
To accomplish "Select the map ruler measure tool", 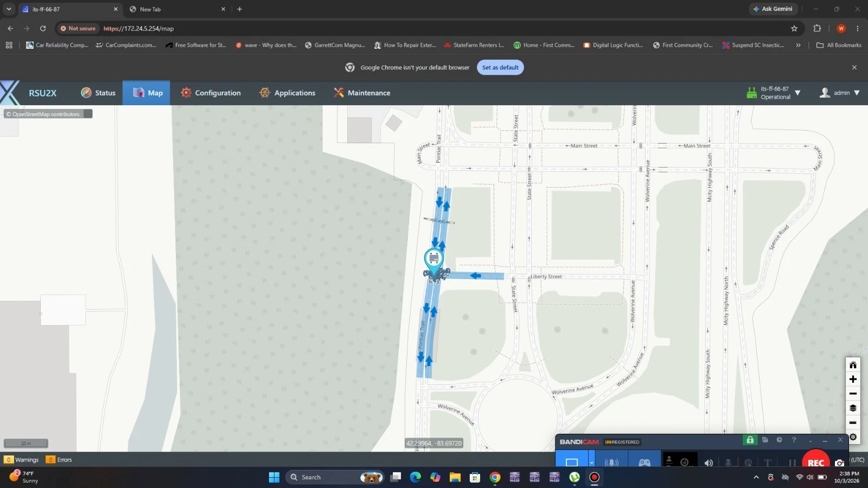I will (853, 422).
